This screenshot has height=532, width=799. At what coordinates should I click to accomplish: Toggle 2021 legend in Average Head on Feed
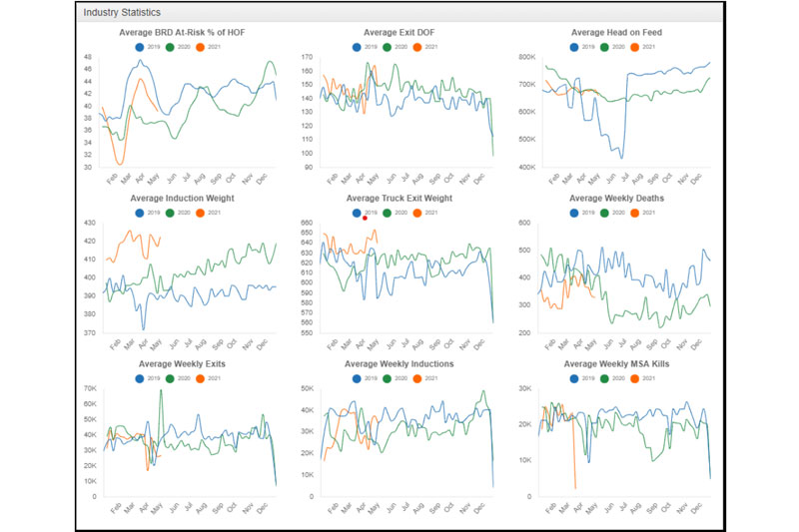[642, 47]
